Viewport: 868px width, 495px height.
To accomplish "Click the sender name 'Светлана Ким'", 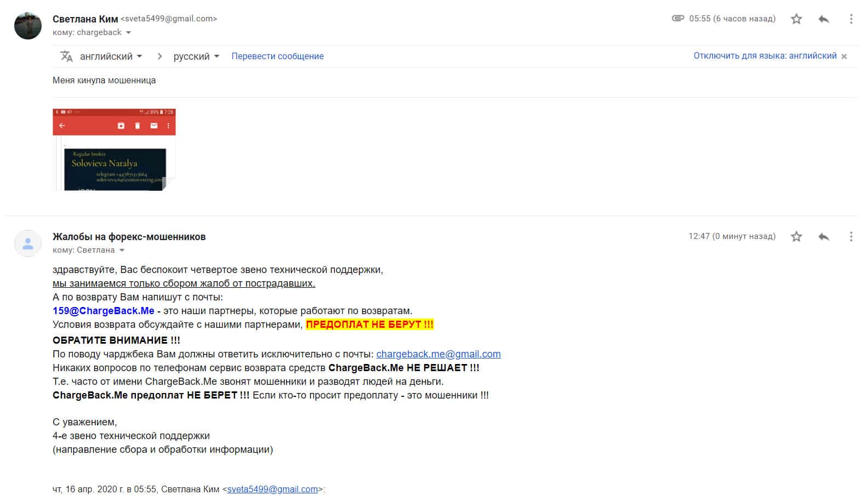I will click(85, 19).
